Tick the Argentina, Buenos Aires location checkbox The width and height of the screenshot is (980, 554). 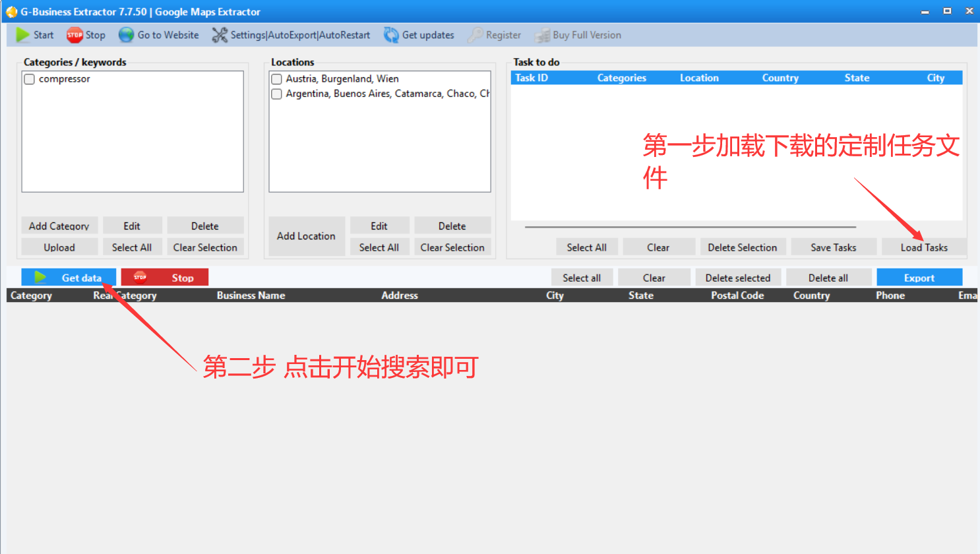pos(276,94)
